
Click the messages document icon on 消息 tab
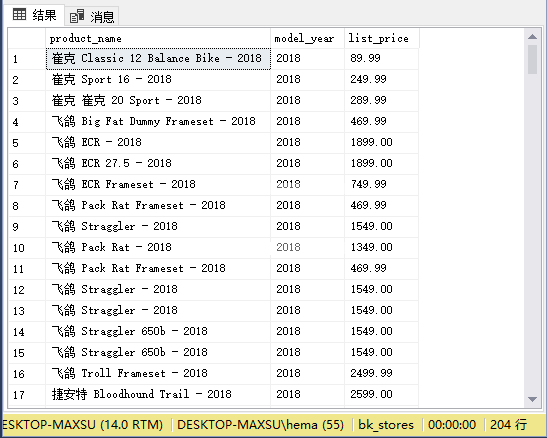77,16
